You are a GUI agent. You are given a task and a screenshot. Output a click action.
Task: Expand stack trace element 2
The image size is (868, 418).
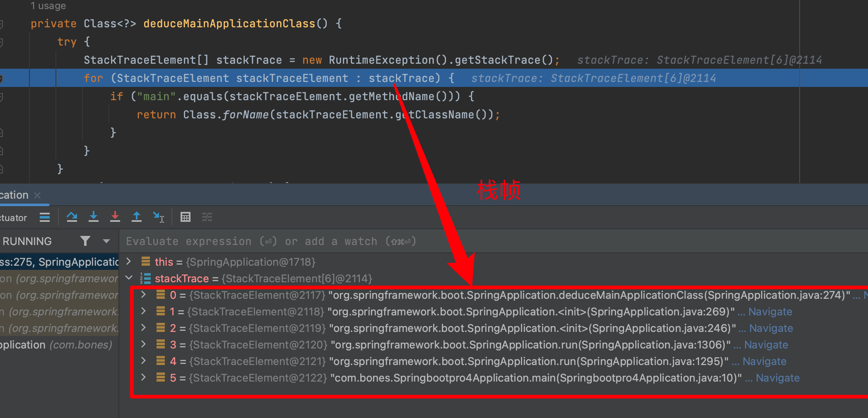point(143,327)
